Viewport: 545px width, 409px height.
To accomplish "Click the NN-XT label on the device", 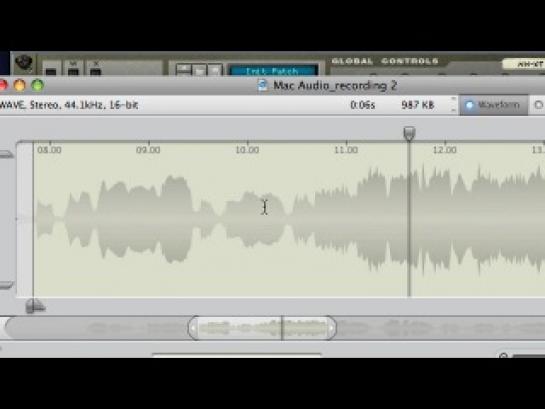I will (x=525, y=64).
